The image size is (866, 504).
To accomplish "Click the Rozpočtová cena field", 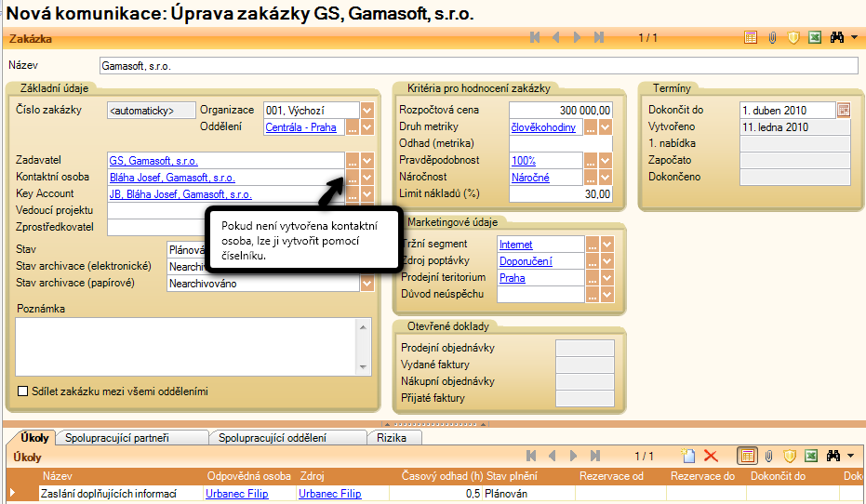I will point(561,111).
